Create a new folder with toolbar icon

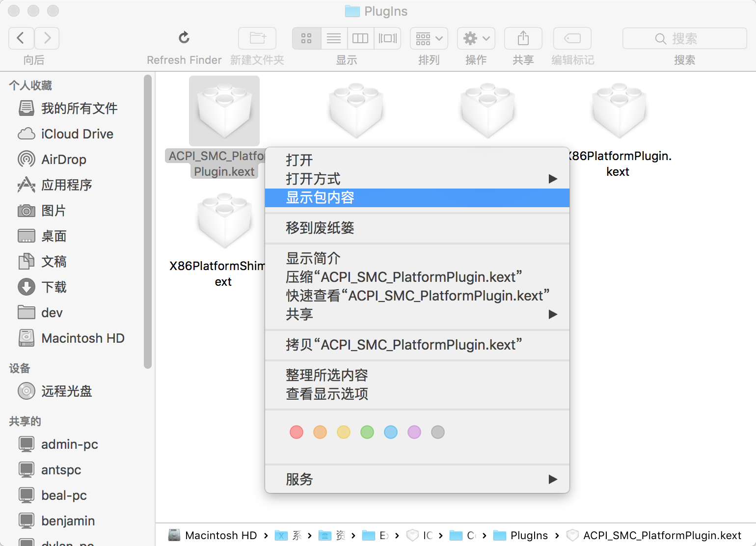pos(257,38)
